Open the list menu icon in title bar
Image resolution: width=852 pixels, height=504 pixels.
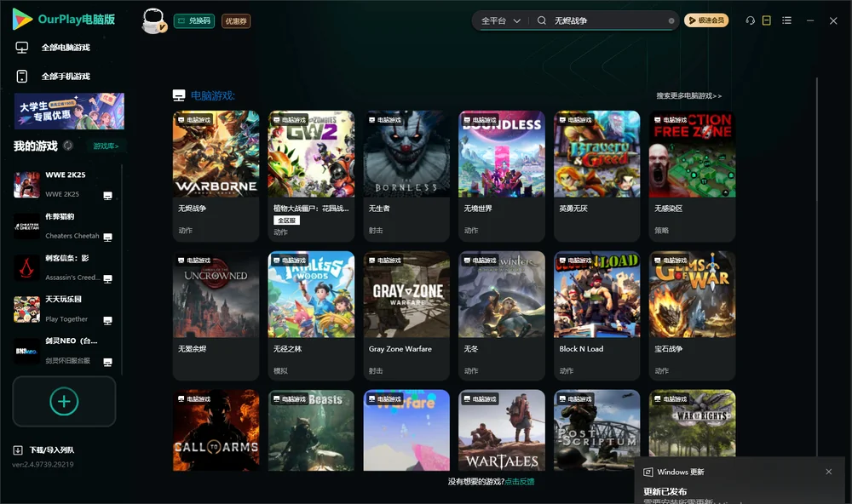pos(786,20)
